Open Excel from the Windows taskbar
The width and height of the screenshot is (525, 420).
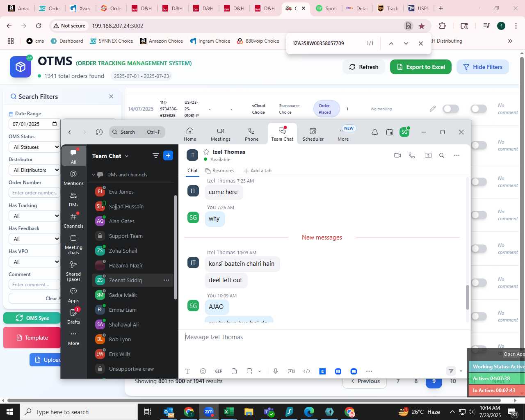coord(228,412)
